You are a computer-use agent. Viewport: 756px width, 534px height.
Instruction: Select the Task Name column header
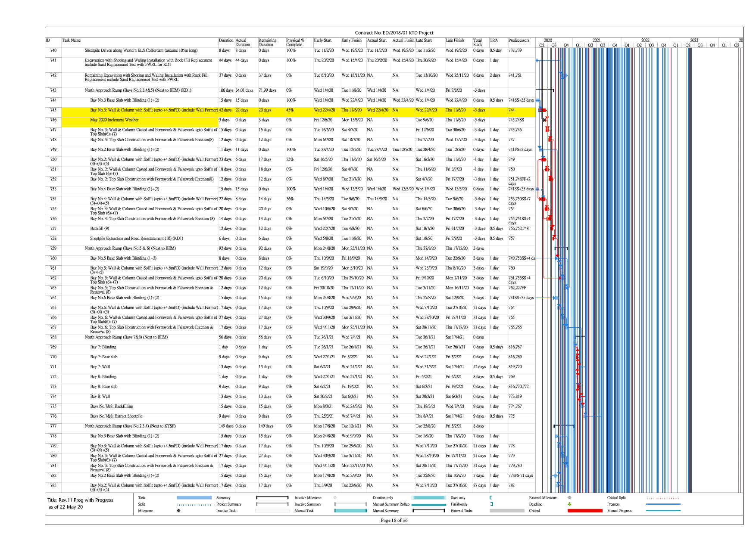(x=72, y=40)
